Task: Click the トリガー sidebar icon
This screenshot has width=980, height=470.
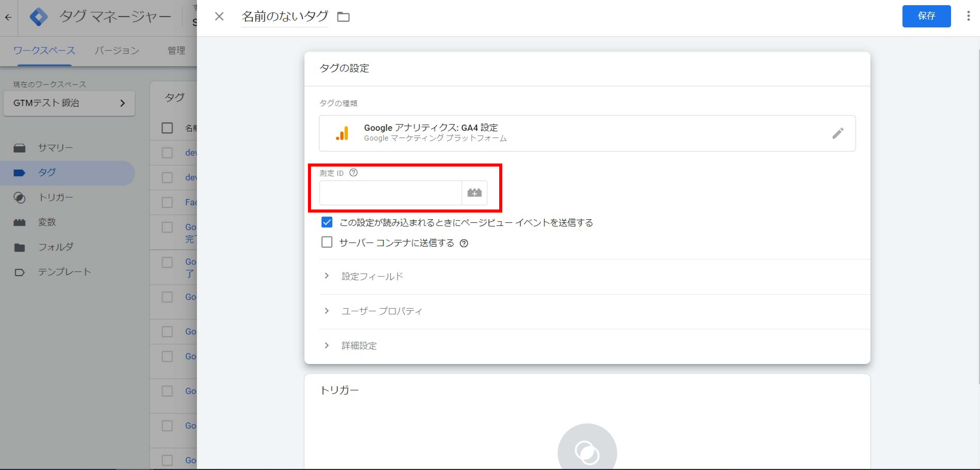Action: (x=19, y=198)
